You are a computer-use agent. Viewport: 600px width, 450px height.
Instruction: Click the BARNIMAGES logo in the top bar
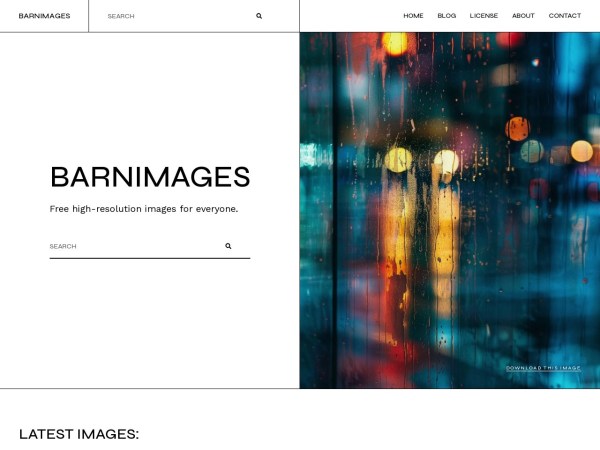point(44,16)
